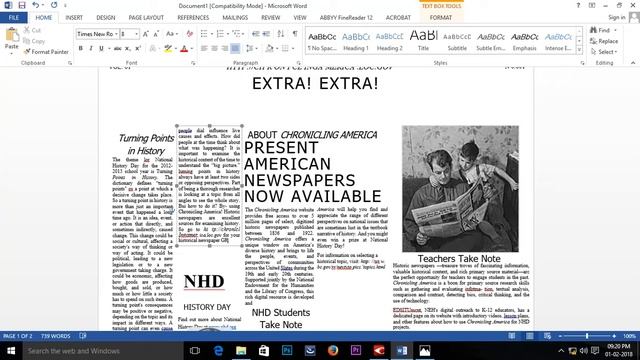Open Word Help question mark
This screenshot has width=640, height=360.
tap(578, 5)
